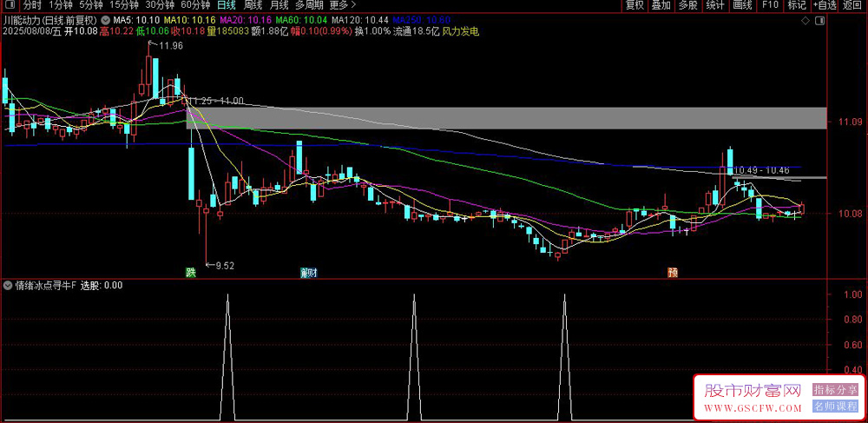The width and height of the screenshot is (868, 423).
Task: Switch to the 分时 chart tab
Action: click(x=32, y=5)
